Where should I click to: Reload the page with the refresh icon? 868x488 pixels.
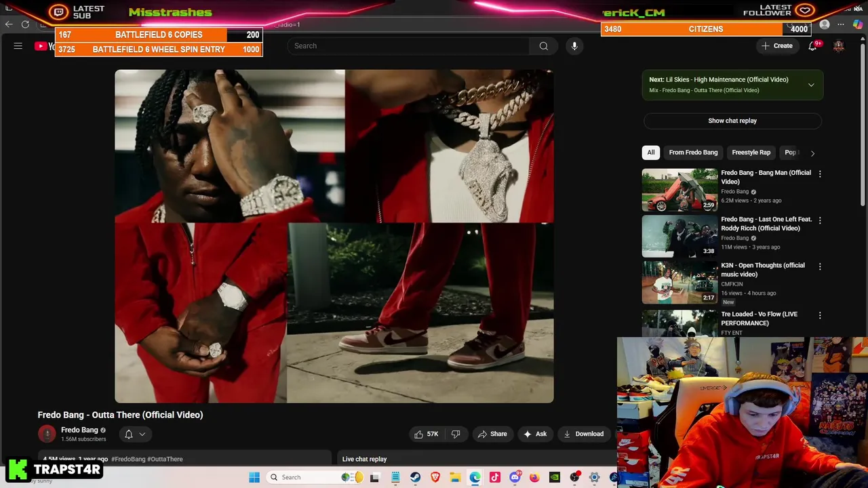[25, 24]
